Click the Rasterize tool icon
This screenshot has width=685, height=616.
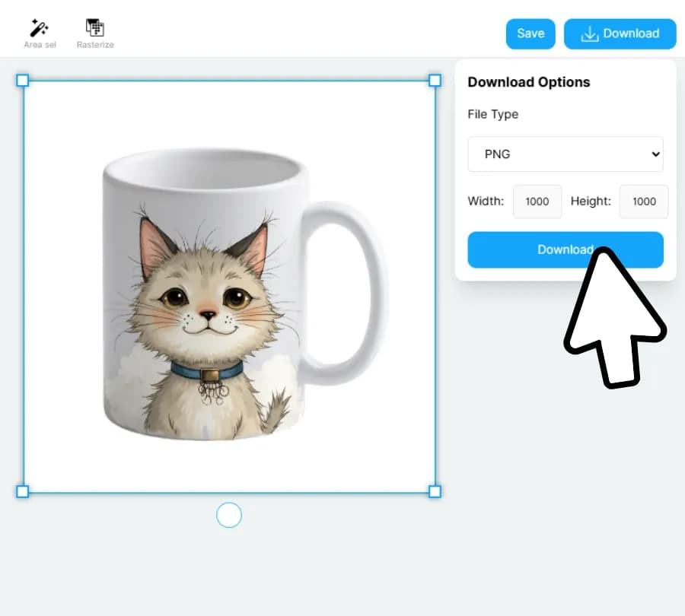point(95,29)
